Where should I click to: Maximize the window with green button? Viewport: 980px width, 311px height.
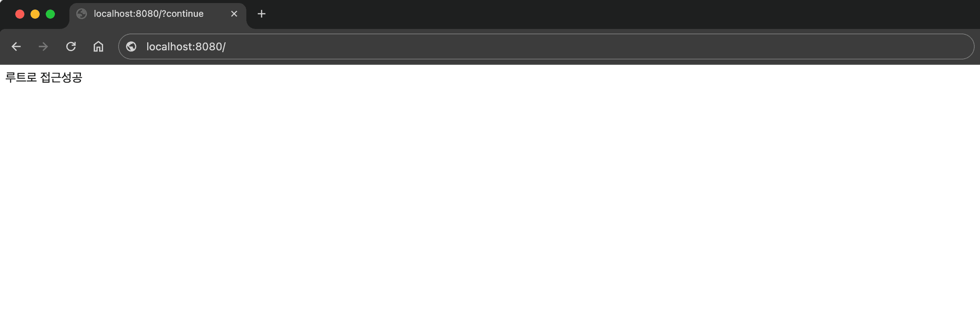pos(50,14)
